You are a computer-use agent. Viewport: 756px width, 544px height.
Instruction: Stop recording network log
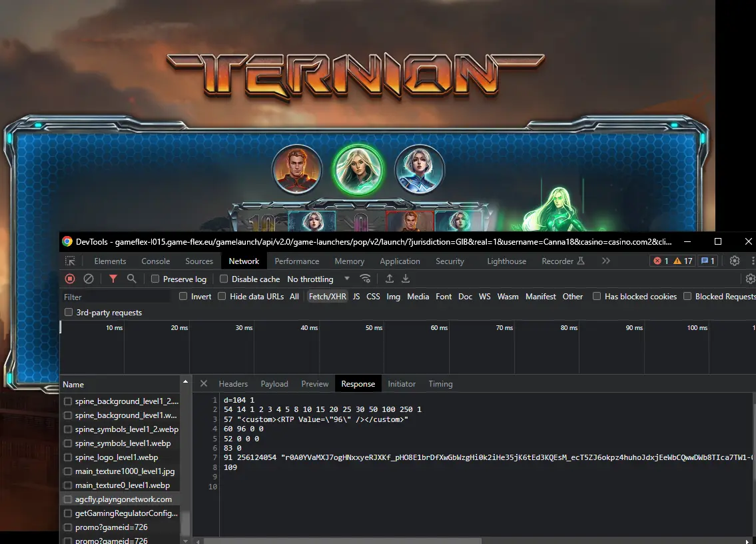[70, 279]
